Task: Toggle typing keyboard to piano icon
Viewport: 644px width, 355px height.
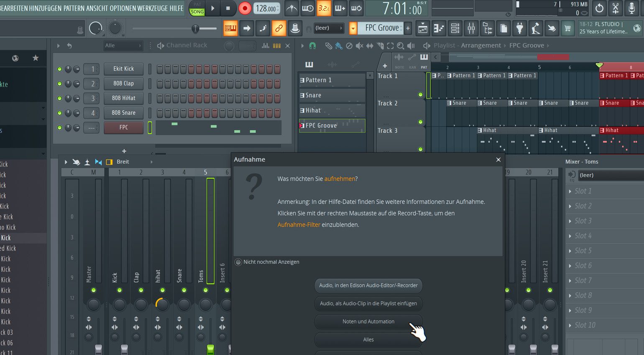Action: (230, 28)
